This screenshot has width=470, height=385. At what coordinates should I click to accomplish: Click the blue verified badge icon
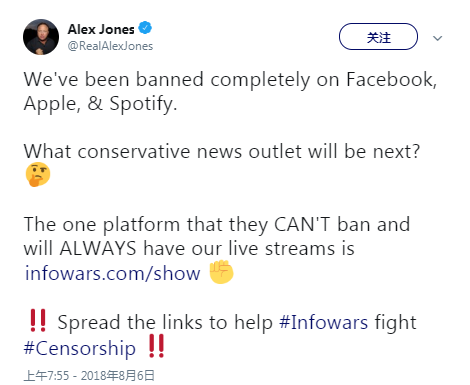[145, 28]
